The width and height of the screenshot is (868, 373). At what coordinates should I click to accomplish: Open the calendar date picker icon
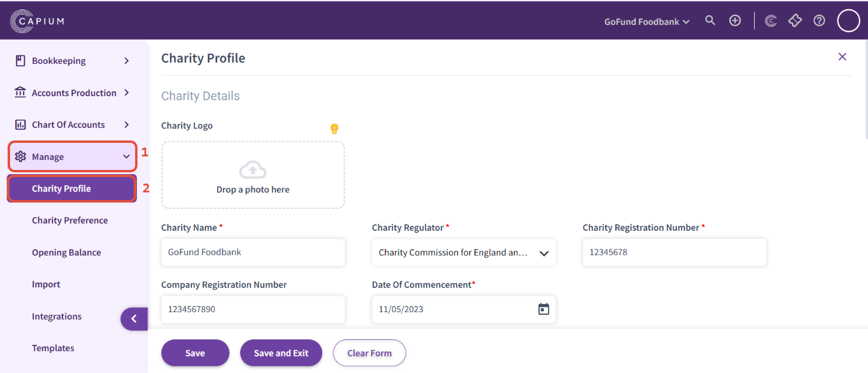pyautogui.click(x=543, y=309)
